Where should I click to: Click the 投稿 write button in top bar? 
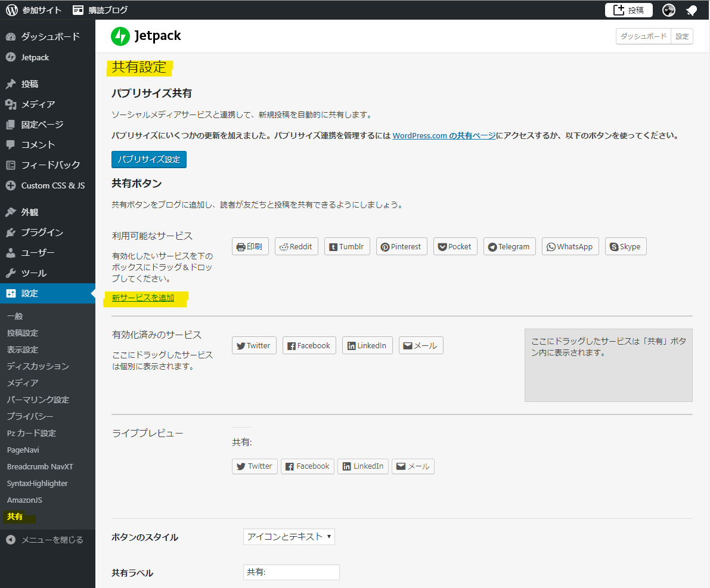[628, 10]
